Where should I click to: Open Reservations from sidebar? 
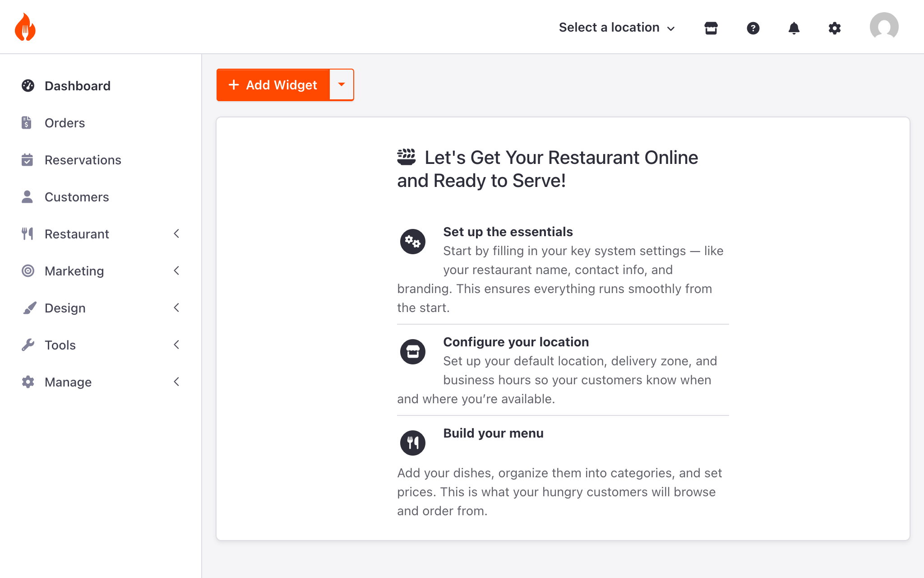coord(83,160)
